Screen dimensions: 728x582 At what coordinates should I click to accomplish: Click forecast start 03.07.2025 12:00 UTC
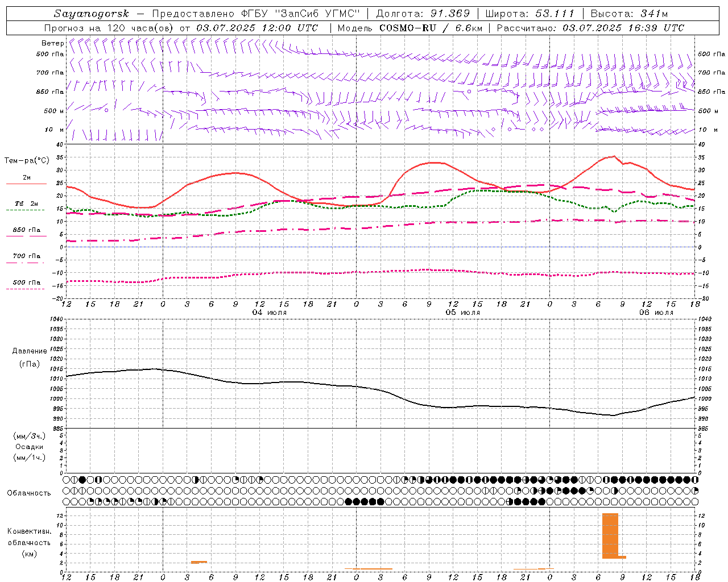257,28
